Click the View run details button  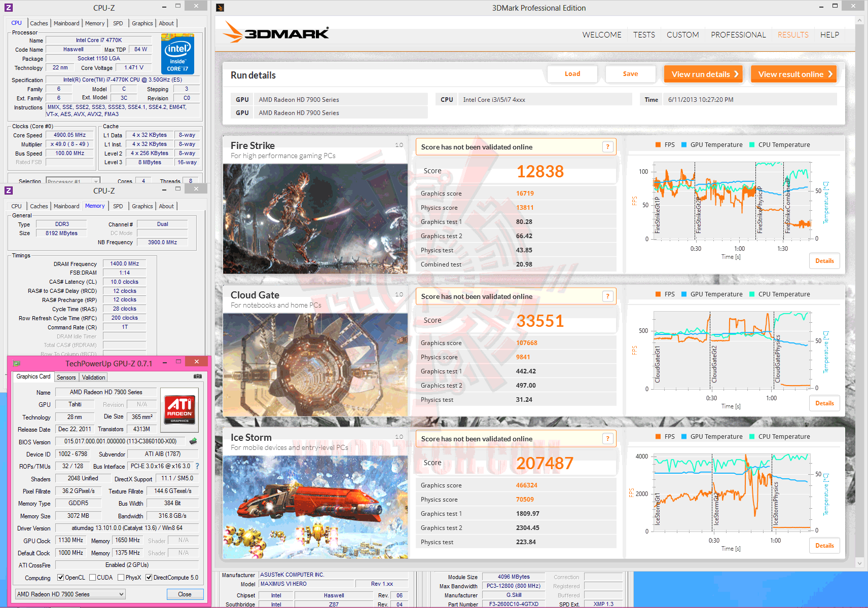[x=703, y=74]
